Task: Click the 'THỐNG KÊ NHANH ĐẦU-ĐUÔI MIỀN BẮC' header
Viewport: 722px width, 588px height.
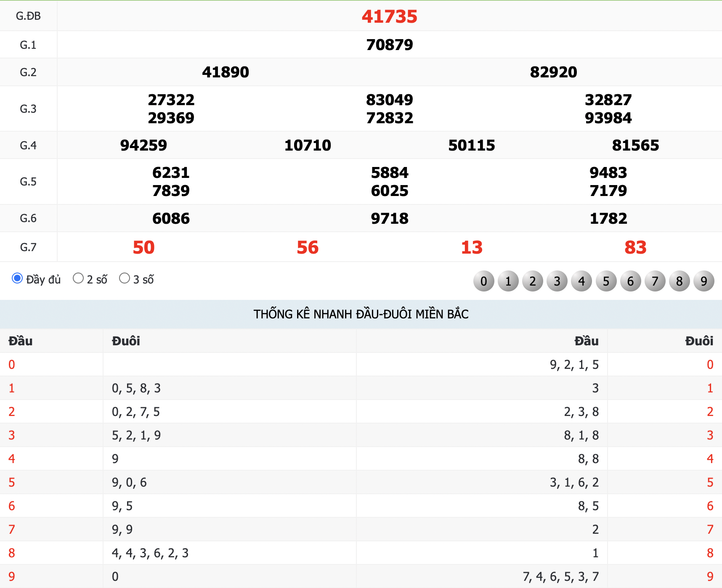Action: coord(361,314)
